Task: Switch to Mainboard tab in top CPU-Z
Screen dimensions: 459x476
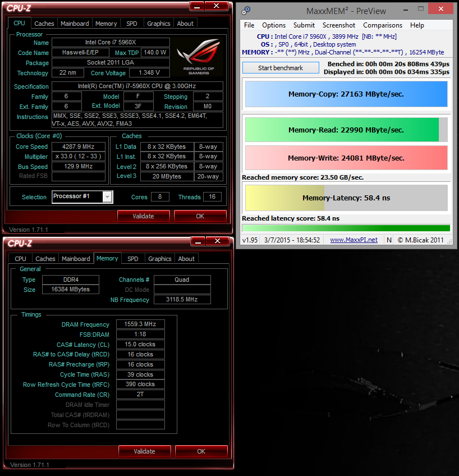Action: coord(75,24)
